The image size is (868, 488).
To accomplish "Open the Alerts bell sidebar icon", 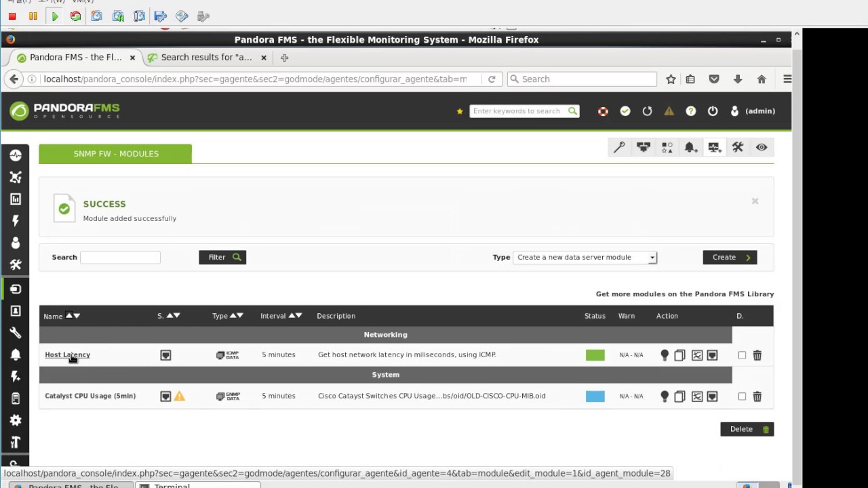I will pos(16,354).
